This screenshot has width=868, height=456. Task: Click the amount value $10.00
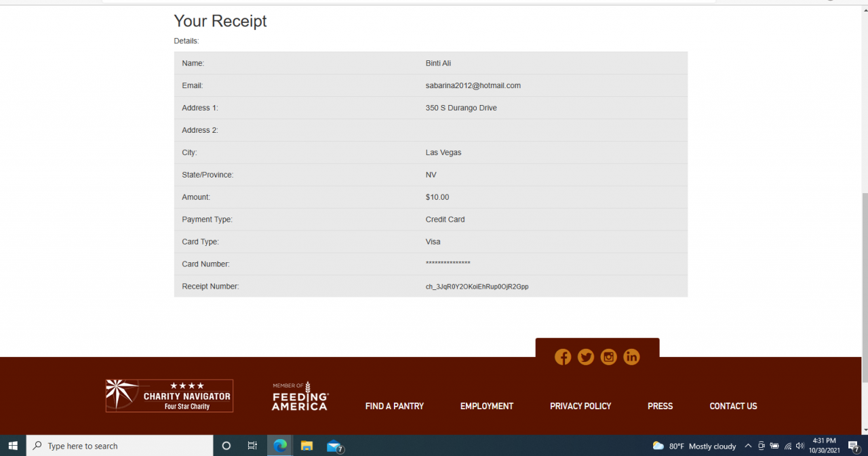click(437, 197)
